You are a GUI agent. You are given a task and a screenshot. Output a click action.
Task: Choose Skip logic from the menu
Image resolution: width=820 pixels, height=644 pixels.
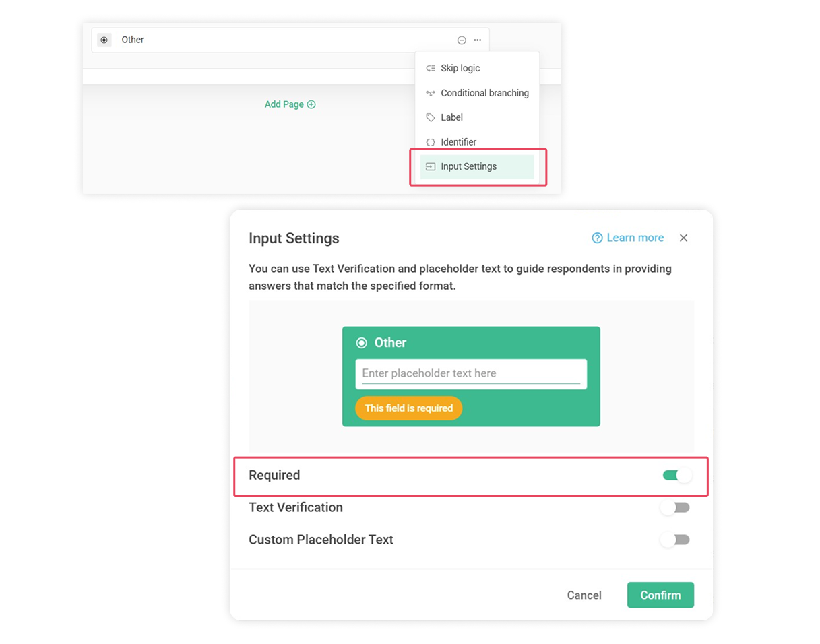point(477,68)
